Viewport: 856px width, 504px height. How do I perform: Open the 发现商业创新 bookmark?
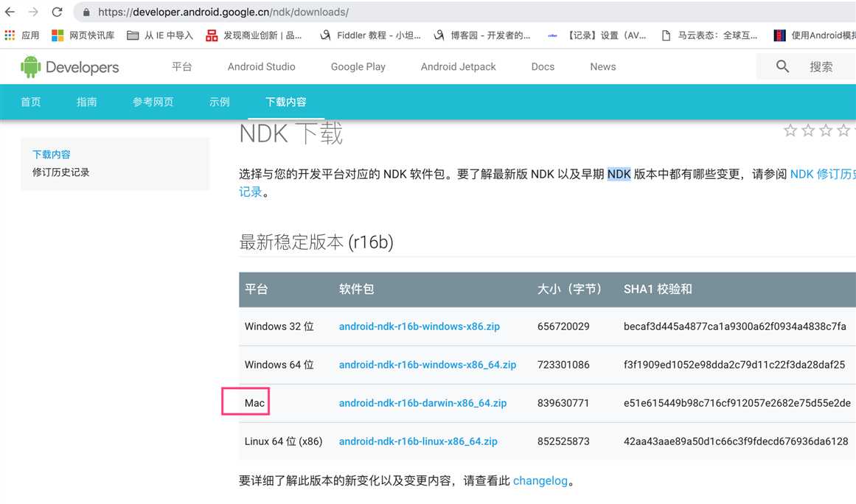tap(254, 35)
